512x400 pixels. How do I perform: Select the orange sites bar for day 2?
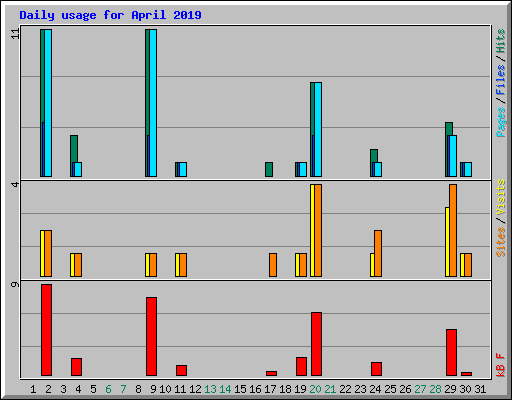(x=48, y=253)
